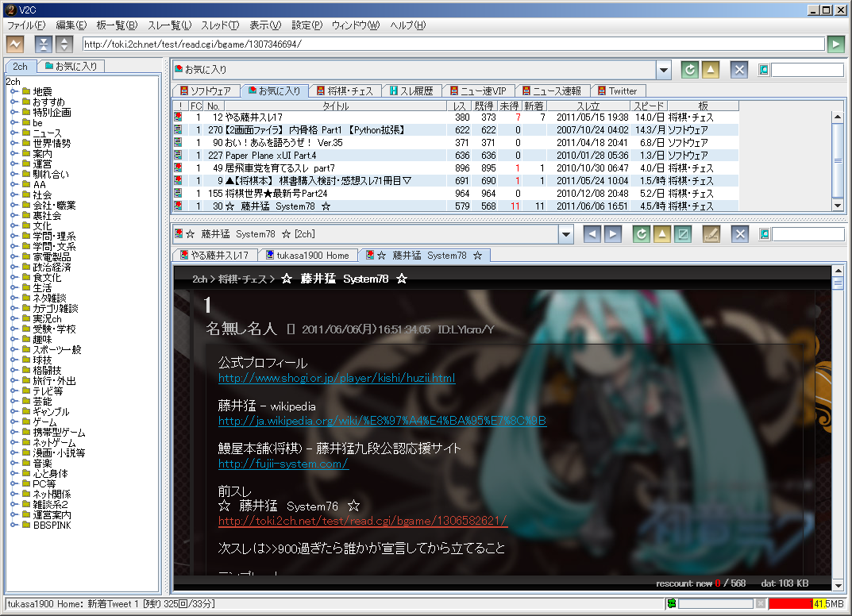Click the green status icon in status bar
Image resolution: width=852 pixels, height=616 pixels.
[x=672, y=603]
